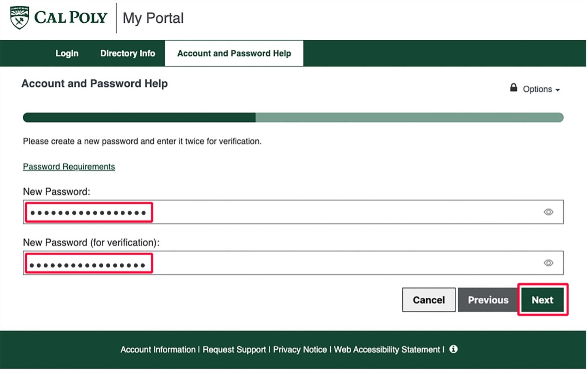Open the Login tab
Image resolution: width=588 pixels, height=374 pixels.
click(67, 54)
